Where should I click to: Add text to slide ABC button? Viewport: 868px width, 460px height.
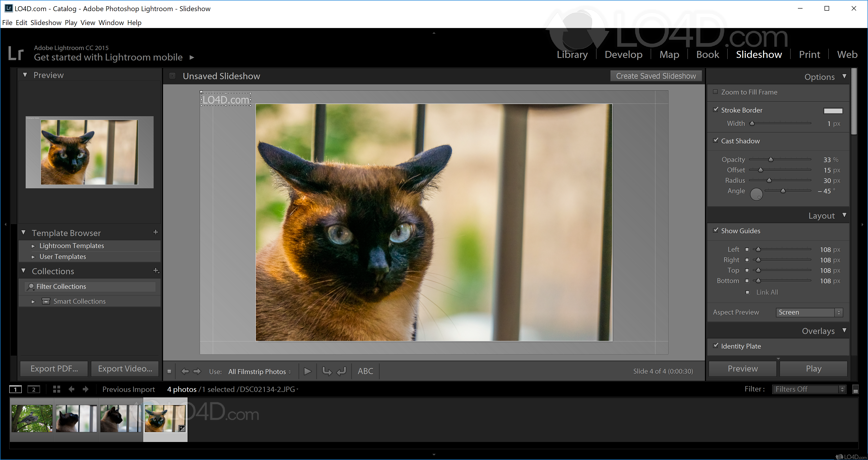pyautogui.click(x=365, y=371)
